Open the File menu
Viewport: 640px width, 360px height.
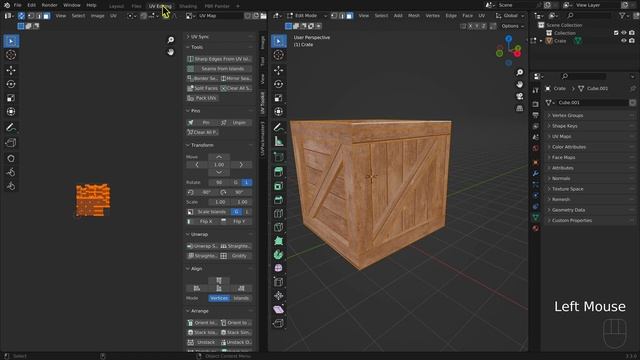coord(17,5)
